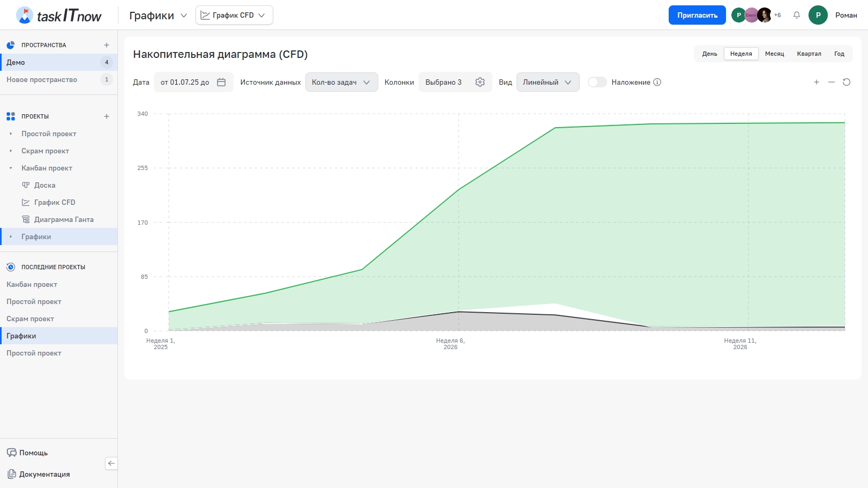This screenshot has height=488, width=868.
Task: Open Диаграмма Ганта in the Канбан project
Action: pos(64,219)
